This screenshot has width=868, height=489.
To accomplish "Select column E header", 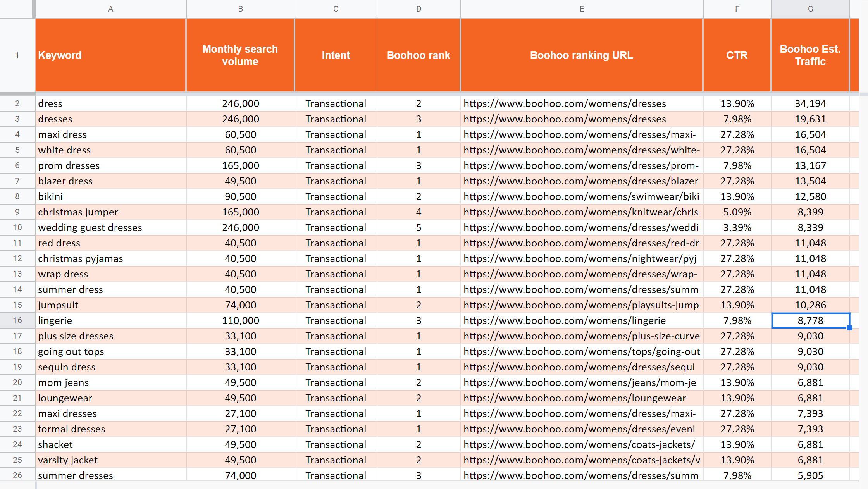I will coord(582,9).
